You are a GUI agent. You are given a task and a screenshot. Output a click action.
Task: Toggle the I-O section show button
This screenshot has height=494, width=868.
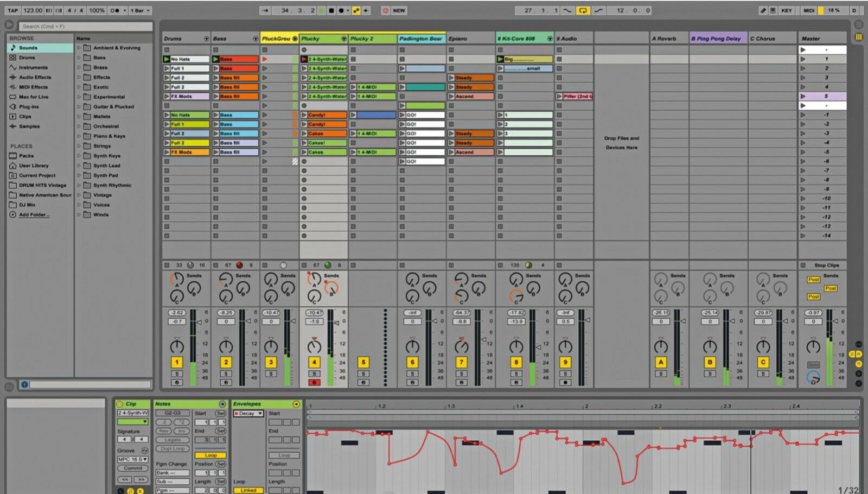click(859, 344)
